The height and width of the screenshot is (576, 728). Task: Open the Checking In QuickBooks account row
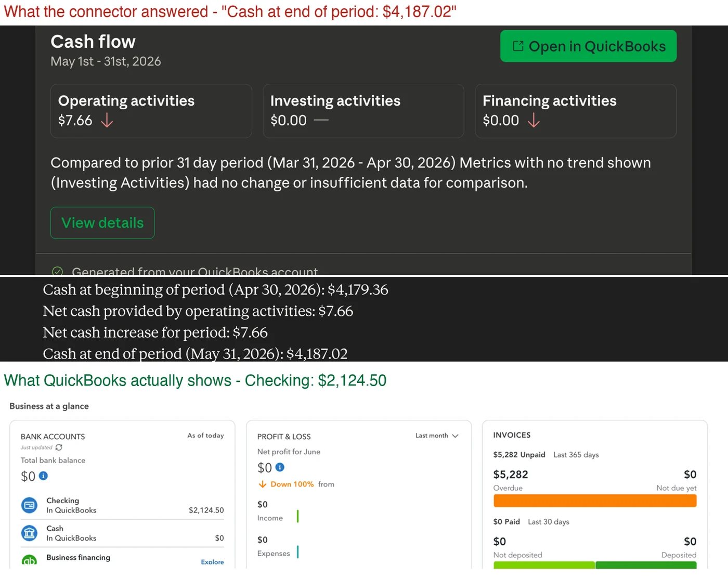click(x=122, y=505)
